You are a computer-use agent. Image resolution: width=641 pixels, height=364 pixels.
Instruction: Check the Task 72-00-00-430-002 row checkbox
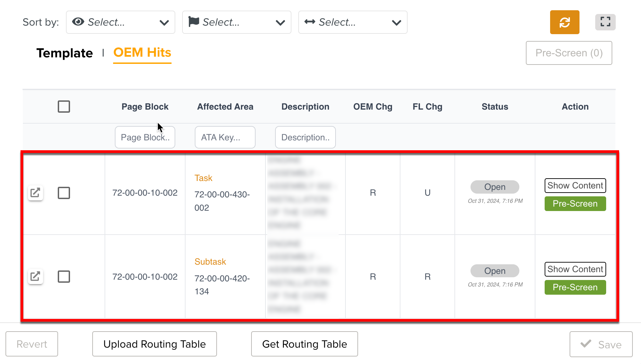click(64, 193)
